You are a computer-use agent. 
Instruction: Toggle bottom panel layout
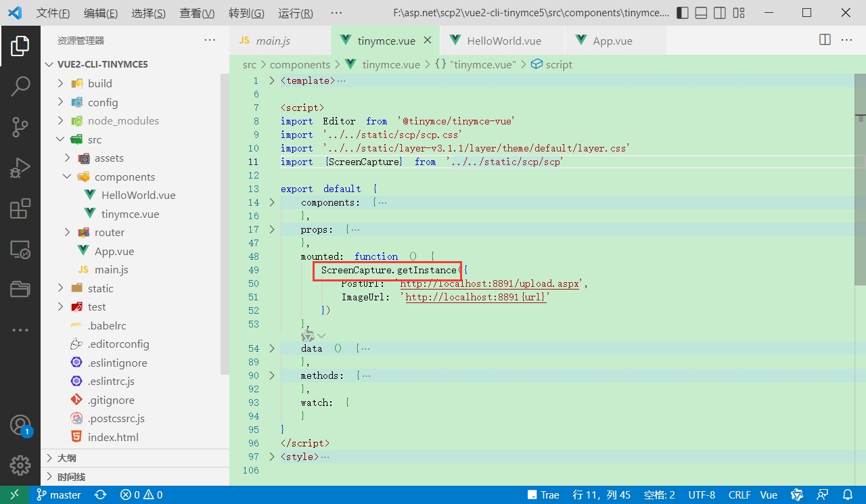tap(702, 13)
